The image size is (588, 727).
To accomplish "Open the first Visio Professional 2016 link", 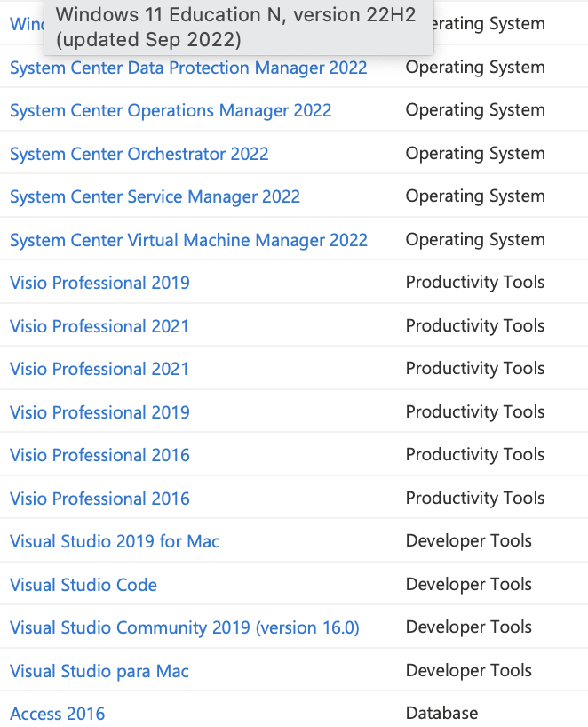I will [99, 455].
